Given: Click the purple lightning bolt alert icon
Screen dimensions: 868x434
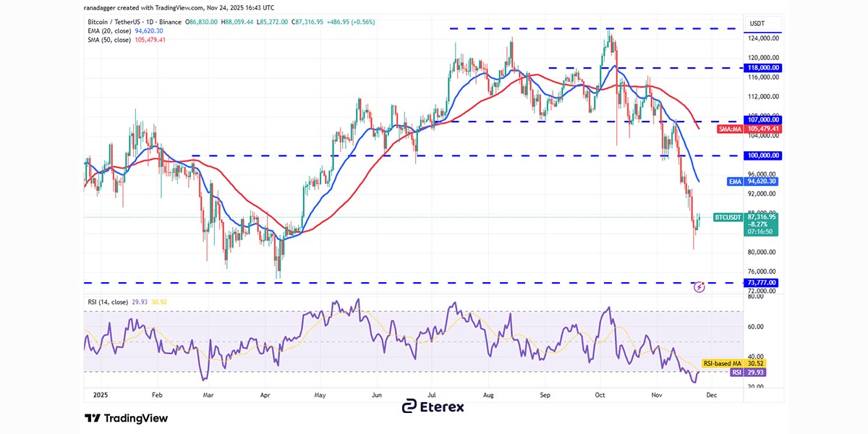Looking at the screenshot, I should (x=699, y=287).
